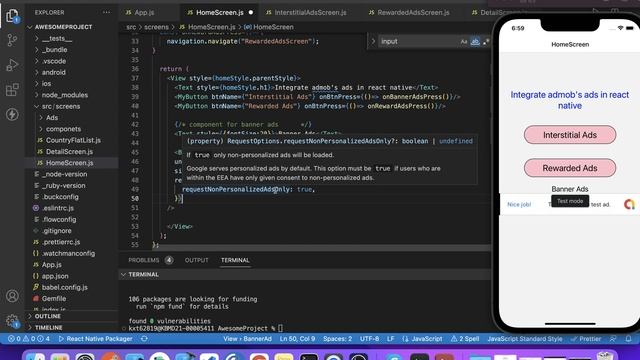The width and height of the screenshot is (640, 360).
Task: Open babel.config.js in the file tree
Action: (x=64, y=287)
